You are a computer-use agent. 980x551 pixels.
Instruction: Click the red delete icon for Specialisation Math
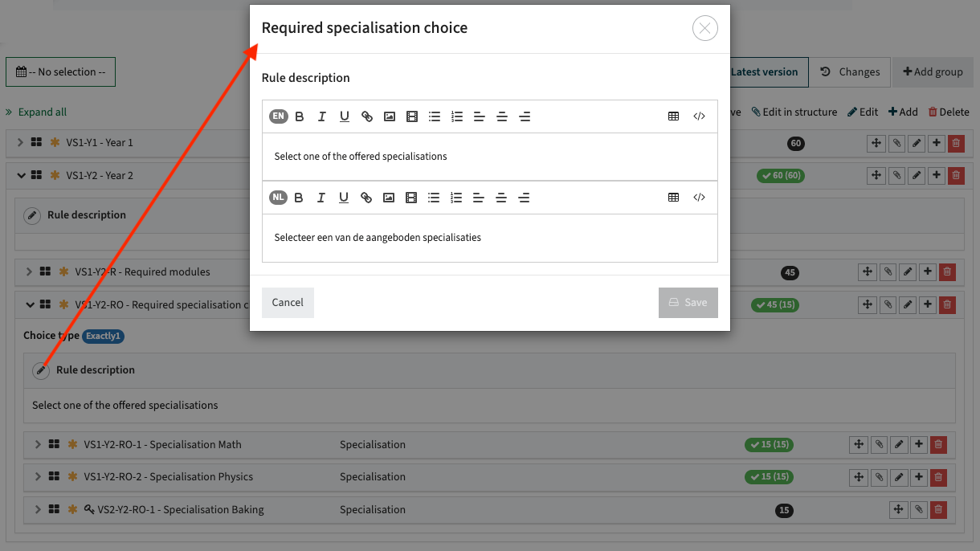938,444
